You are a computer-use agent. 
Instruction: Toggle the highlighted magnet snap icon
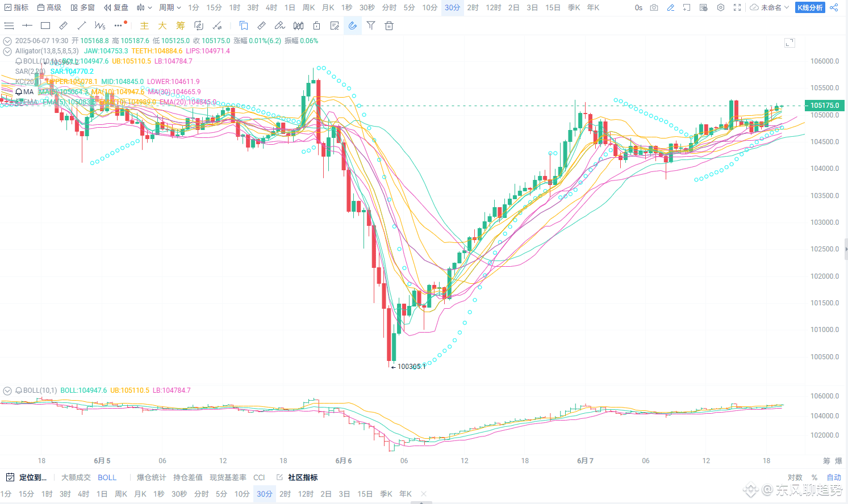tap(353, 26)
